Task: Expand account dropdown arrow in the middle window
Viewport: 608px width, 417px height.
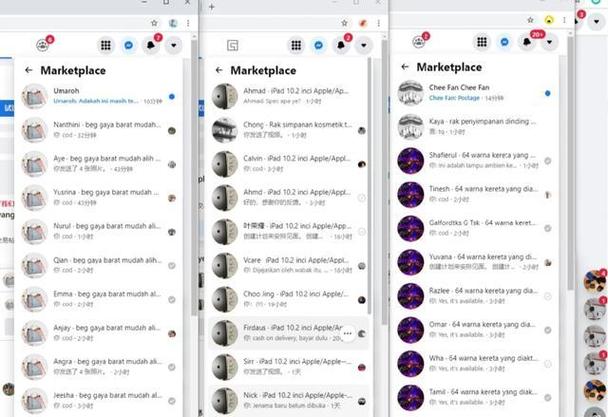Action: click(364, 45)
